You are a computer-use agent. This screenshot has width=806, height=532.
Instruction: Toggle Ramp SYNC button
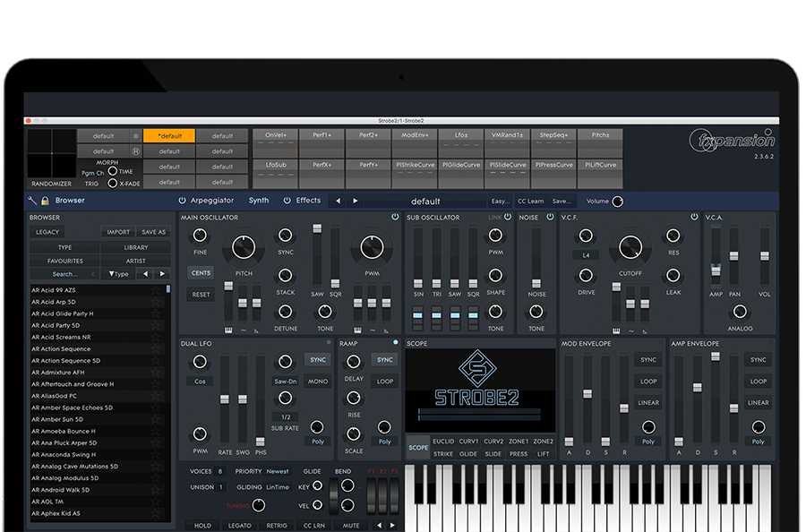point(384,360)
